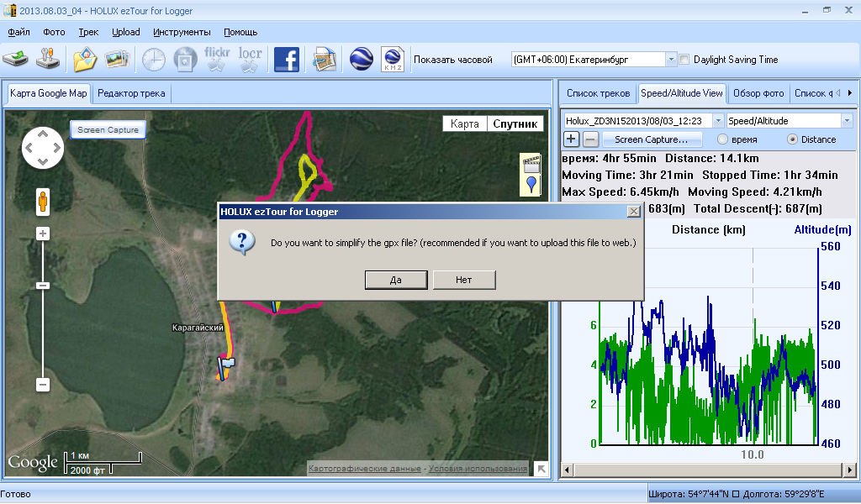Expand the time zone Екатеринбург dropdown
Viewport: 861px width, 504px height.
tap(671, 60)
